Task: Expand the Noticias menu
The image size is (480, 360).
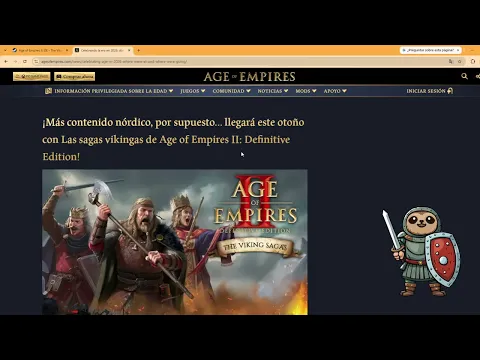Action: click(x=273, y=91)
